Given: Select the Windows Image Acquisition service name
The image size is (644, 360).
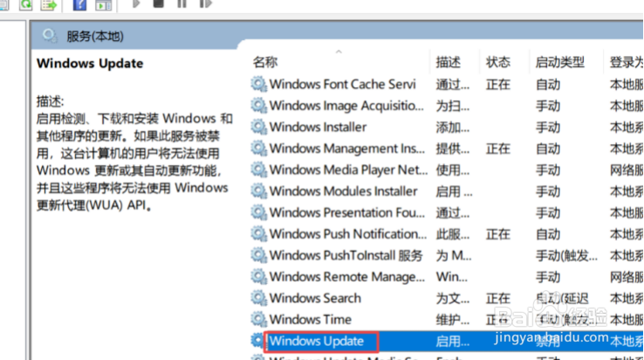Looking at the screenshot, I should click(346, 106).
